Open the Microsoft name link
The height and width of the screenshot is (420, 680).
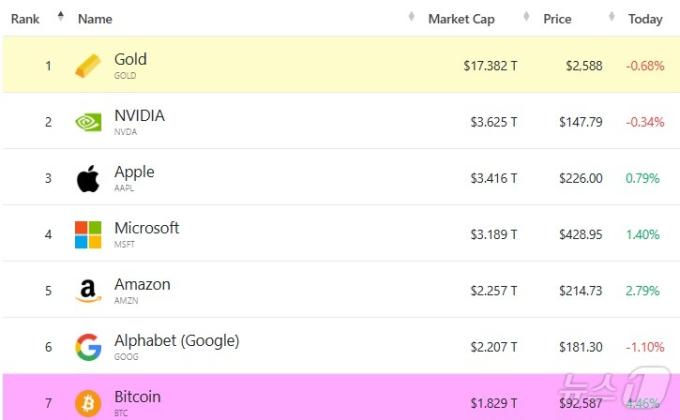(x=146, y=228)
